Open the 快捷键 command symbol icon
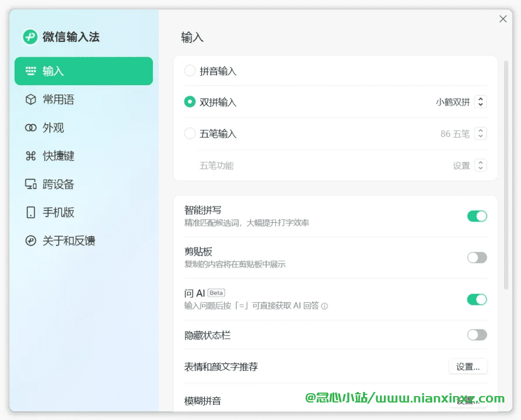This screenshot has height=420, width=521. coord(30,156)
